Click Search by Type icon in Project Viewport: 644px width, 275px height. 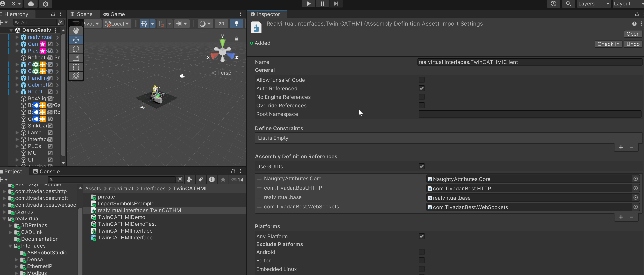(190, 179)
